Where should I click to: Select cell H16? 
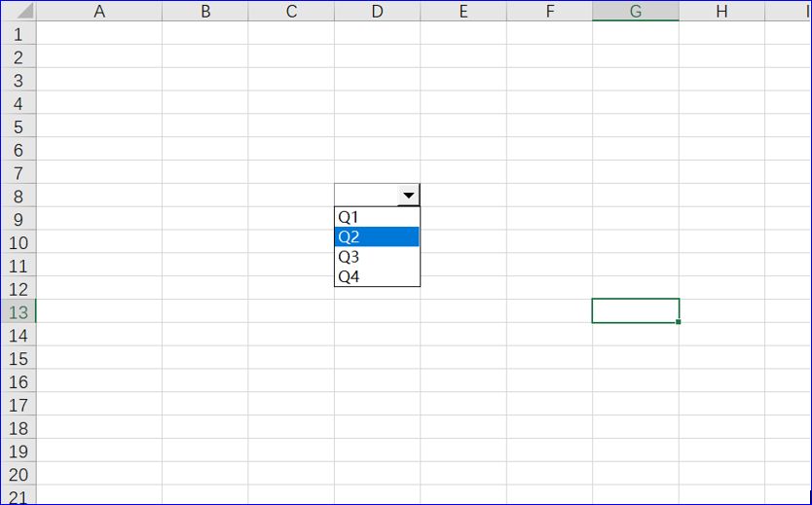pos(721,380)
